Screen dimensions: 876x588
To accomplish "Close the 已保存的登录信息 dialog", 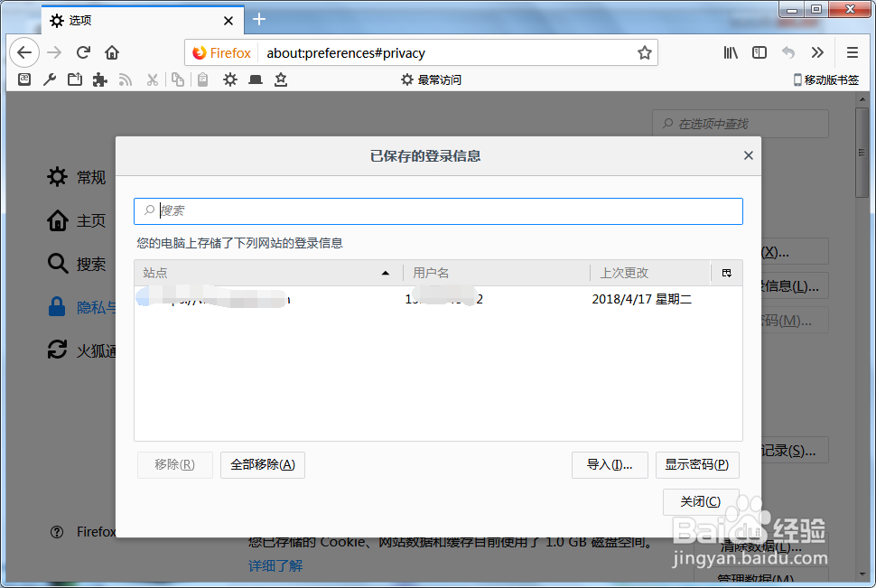I will tap(749, 155).
